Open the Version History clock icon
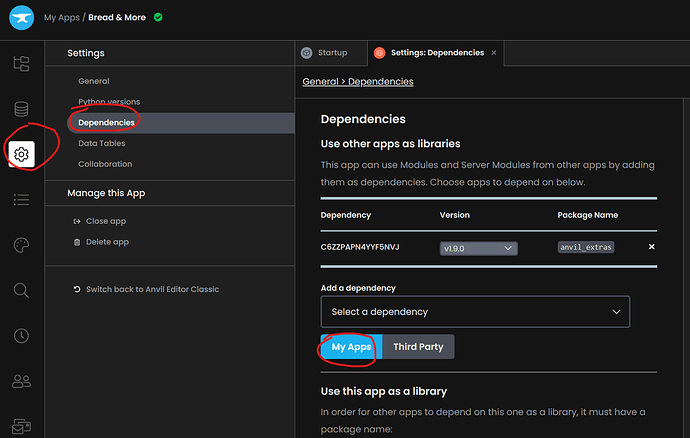The image size is (690, 438). click(21, 336)
